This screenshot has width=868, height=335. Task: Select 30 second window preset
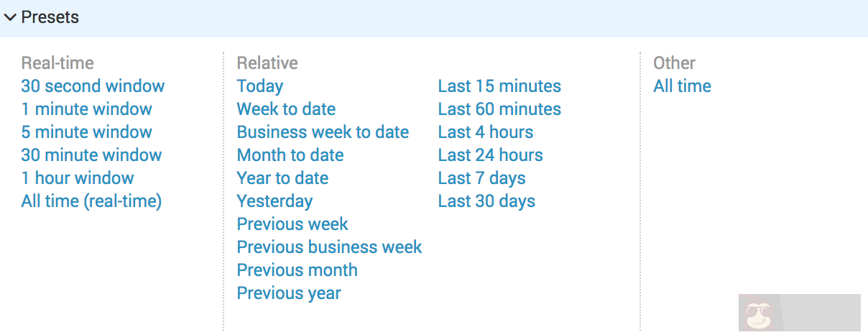[93, 86]
